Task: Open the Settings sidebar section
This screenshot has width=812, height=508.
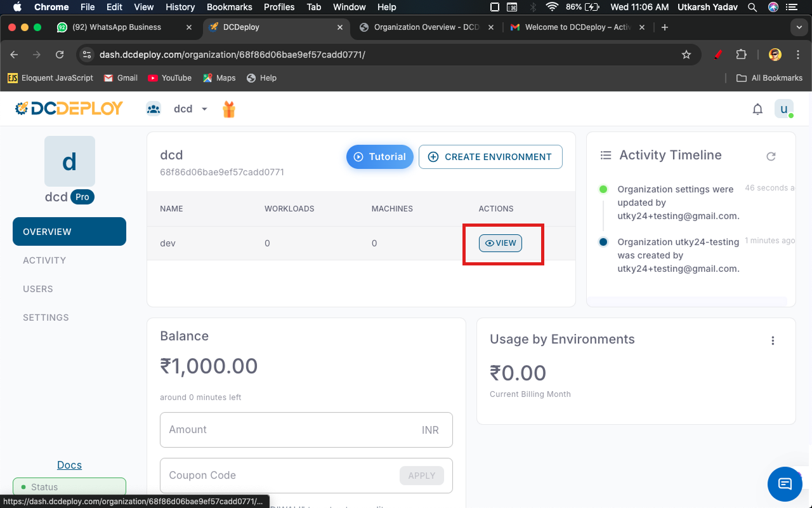Action: [x=46, y=317]
